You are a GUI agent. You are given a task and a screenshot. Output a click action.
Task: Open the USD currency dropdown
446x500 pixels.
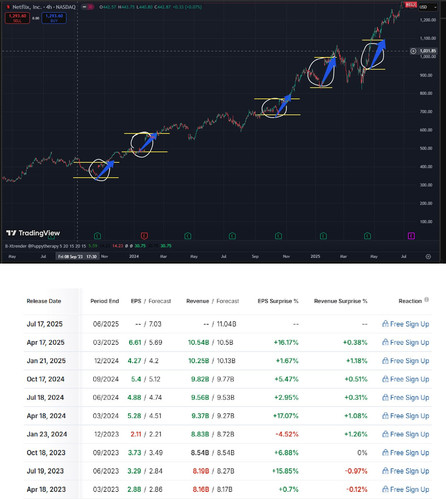[428, 7]
